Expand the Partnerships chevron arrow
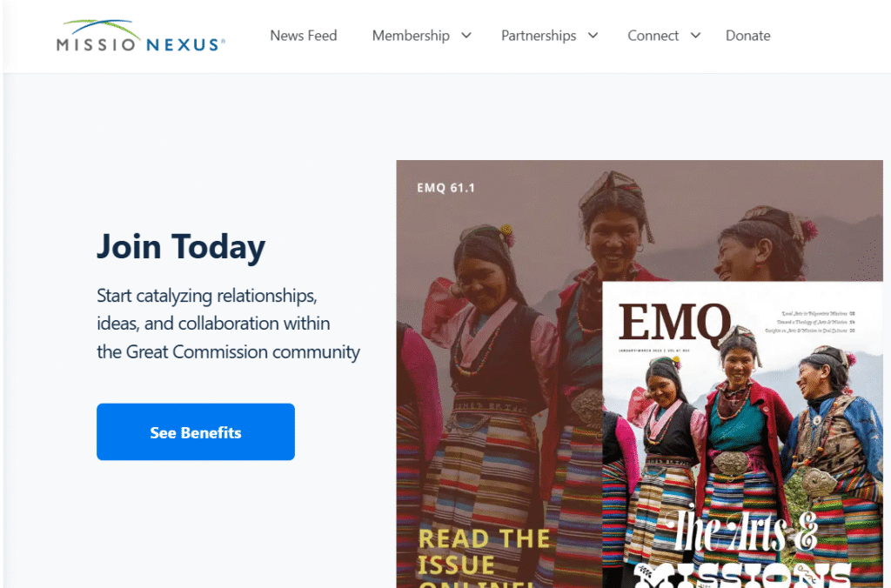The image size is (891, 588). point(593,36)
